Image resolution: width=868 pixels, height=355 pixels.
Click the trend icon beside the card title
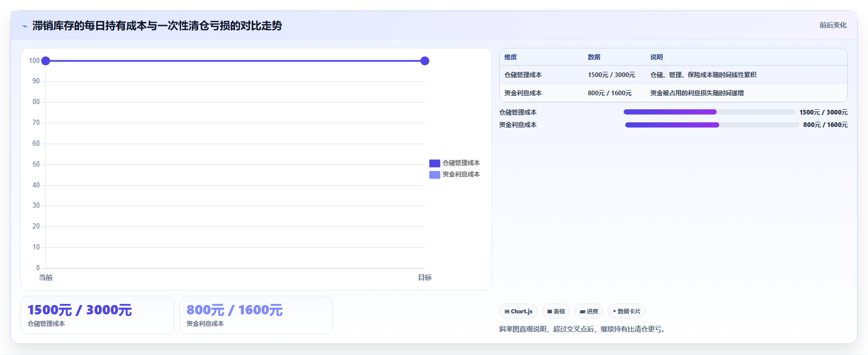click(24, 26)
